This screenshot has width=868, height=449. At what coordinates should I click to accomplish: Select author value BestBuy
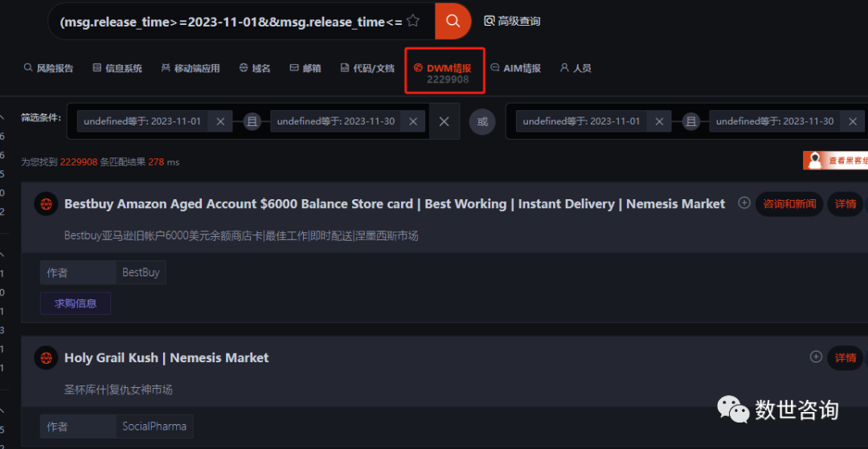pyautogui.click(x=141, y=272)
